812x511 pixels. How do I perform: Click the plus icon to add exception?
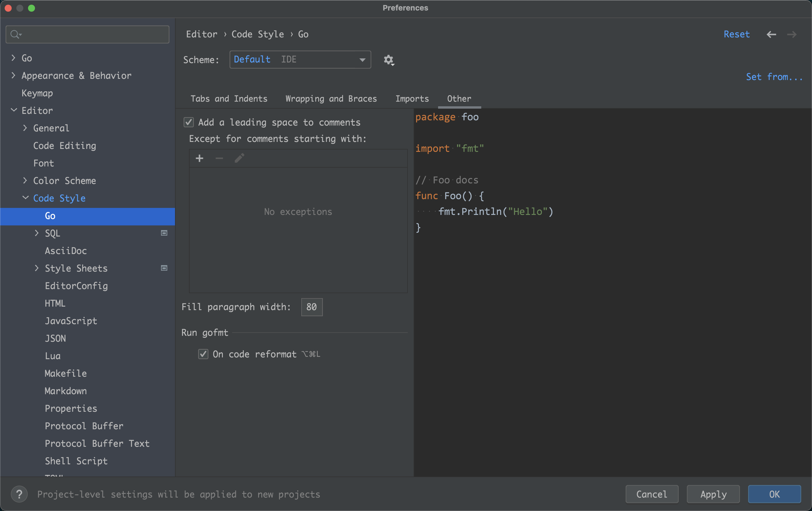199,158
